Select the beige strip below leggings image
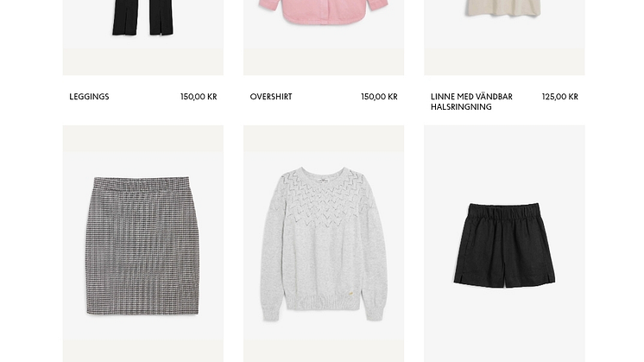This screenshot has height=362, width=644. 143,61
